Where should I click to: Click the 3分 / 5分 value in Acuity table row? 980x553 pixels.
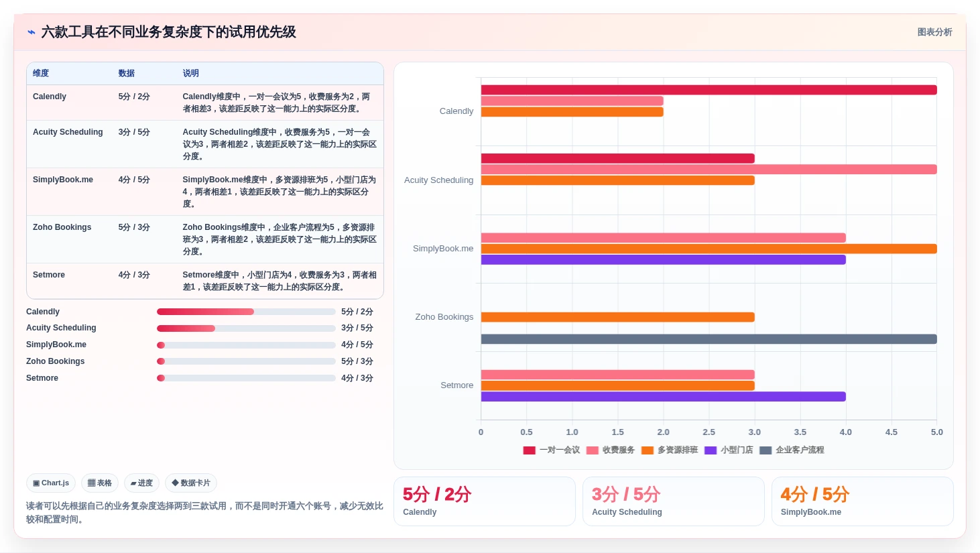click(134, 132)
